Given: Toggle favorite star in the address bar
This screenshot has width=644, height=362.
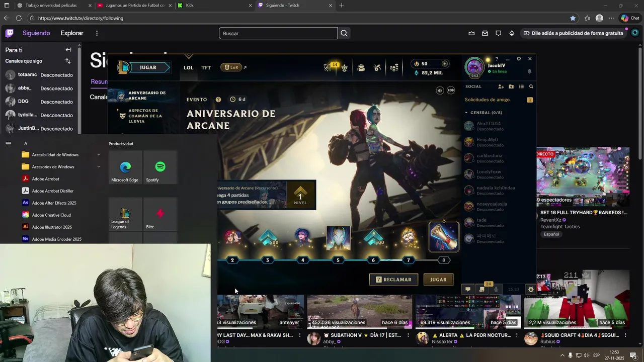Looking at the screenshot, I should [573, 18].
